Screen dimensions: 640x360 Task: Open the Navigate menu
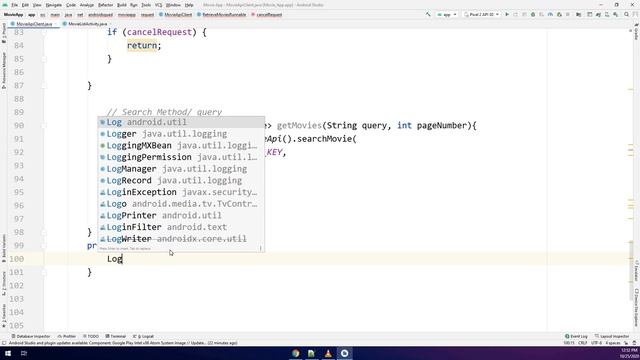(53, 5)
